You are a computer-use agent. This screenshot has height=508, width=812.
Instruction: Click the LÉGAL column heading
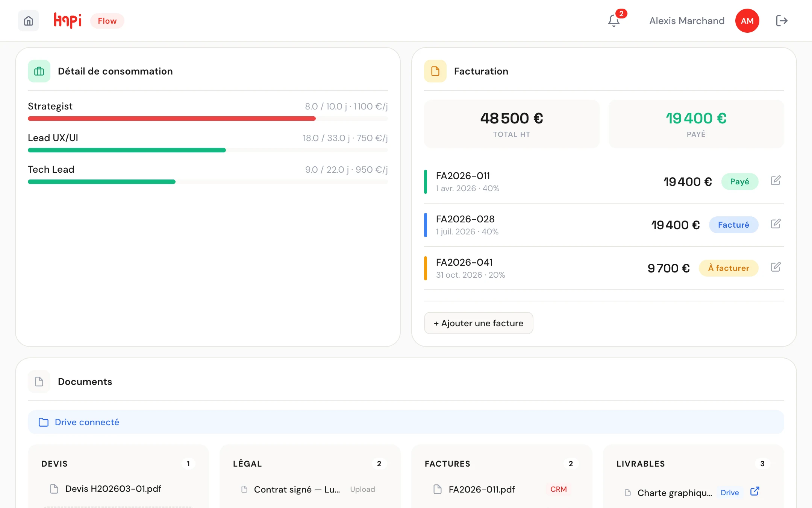[x=247, y=464]
